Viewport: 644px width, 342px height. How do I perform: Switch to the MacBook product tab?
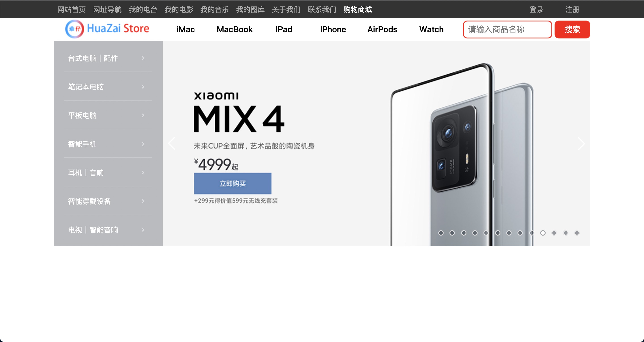(x=235, y=29)
